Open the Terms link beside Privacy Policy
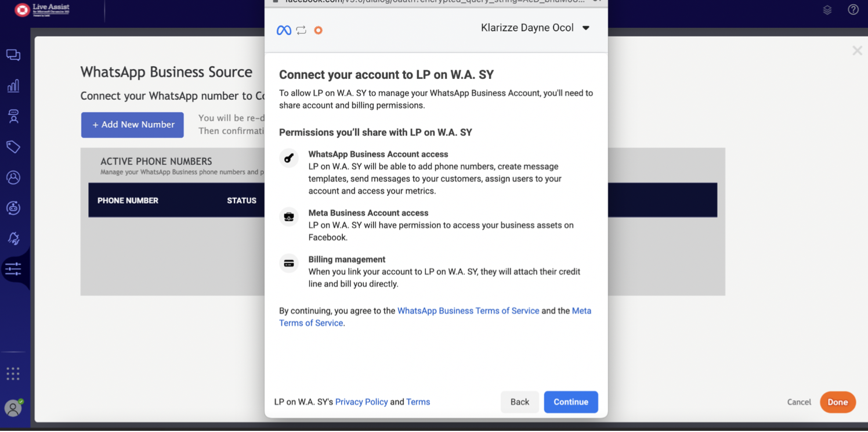868x432 pixels. click(418, 402)
